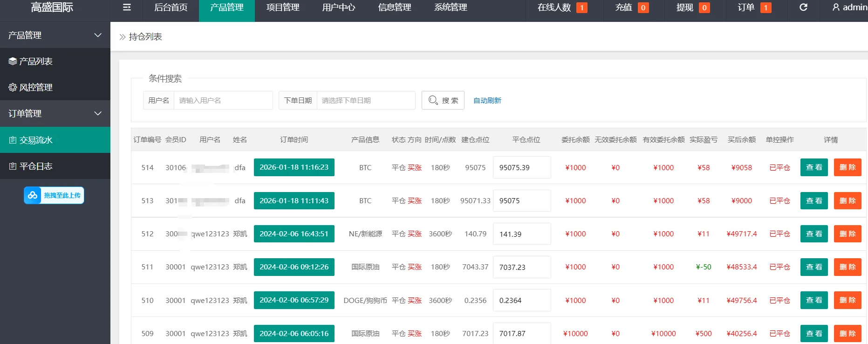The image size is (868, 344).
Task: Open 产品列表 in sidebar
Action: pos(55,61)
